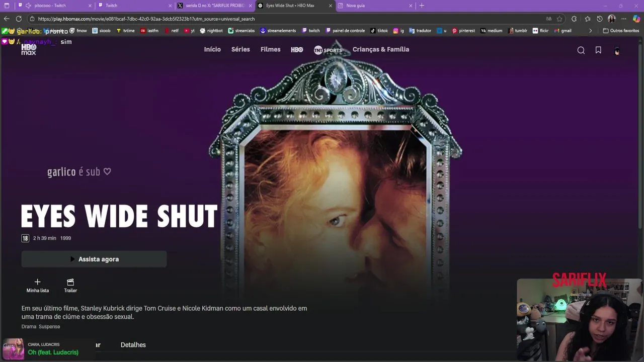Open the Filmes menu item
644x362 pixels.
(270, 49)
